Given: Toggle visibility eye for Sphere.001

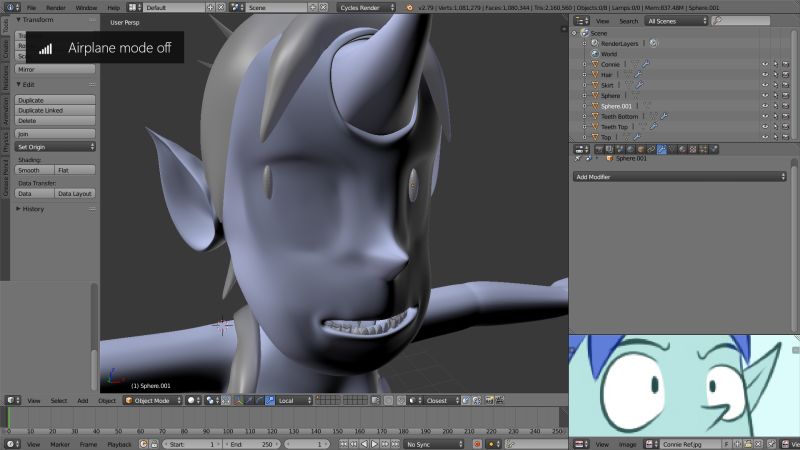Looking at the screenshot, I should click(765, 106).
